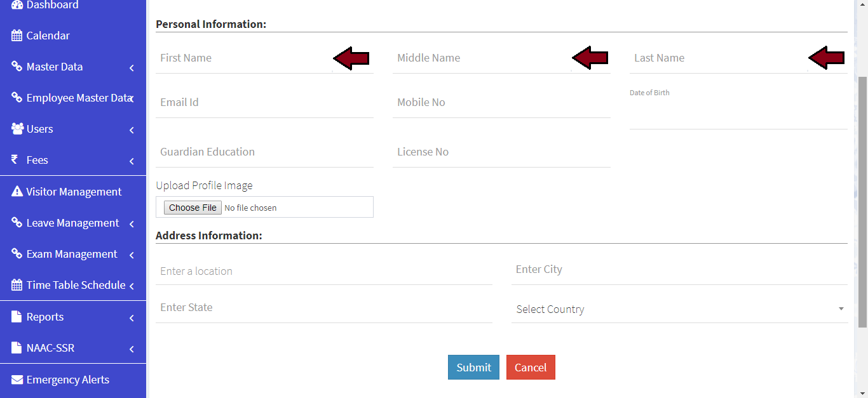Open the Select Country dropdown

[679, 309]
